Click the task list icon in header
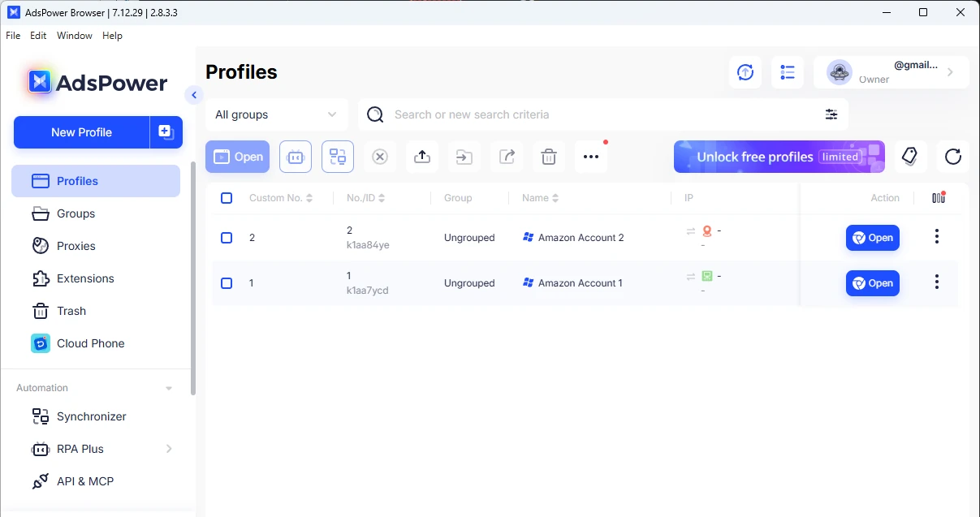Image resolution: width=980 pixels, height=517 pixels. [x=787, y=72]
